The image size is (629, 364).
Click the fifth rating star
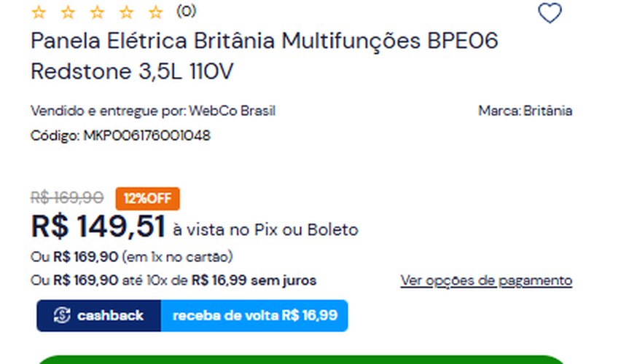[x=155, y=12]
